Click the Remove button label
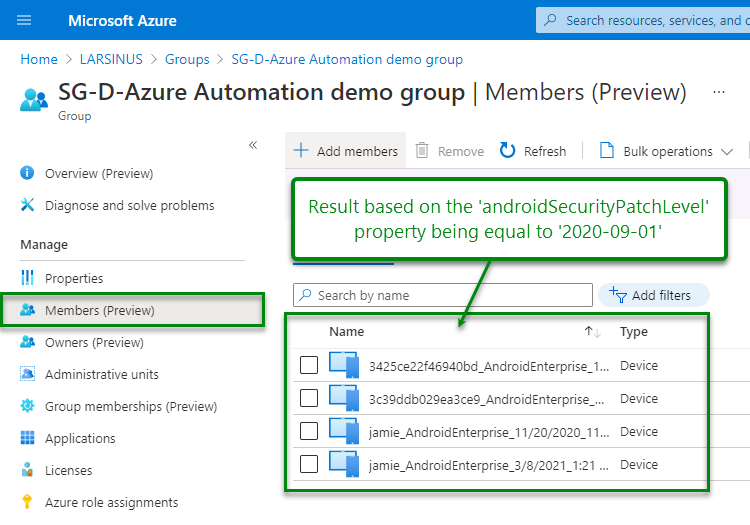 461,152
